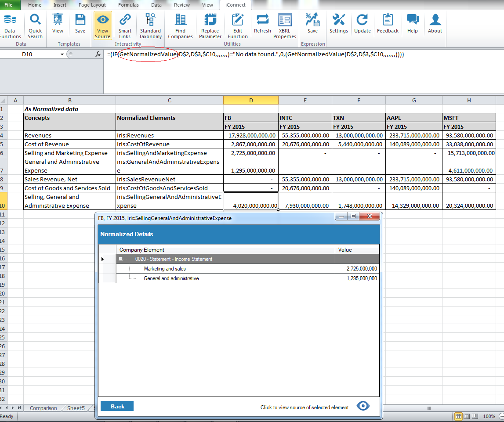Select column D header
This screenshot has height=422, width=504.
coord(251,100)
